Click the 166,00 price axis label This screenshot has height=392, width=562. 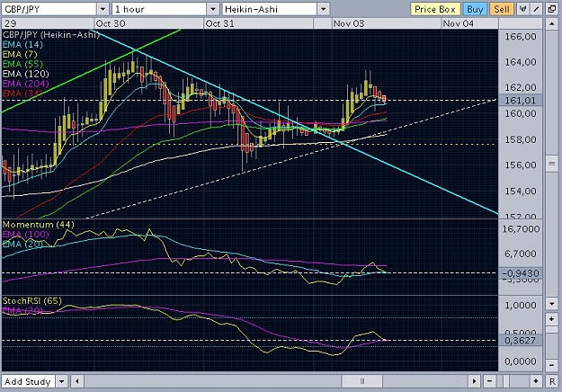pyautogui.click(x=521, y=37)
